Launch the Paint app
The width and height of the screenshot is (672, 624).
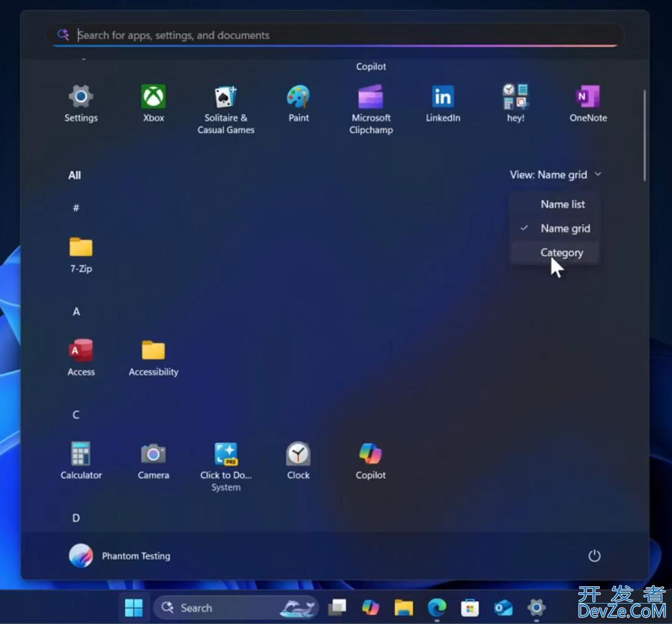tap(298, 104)
